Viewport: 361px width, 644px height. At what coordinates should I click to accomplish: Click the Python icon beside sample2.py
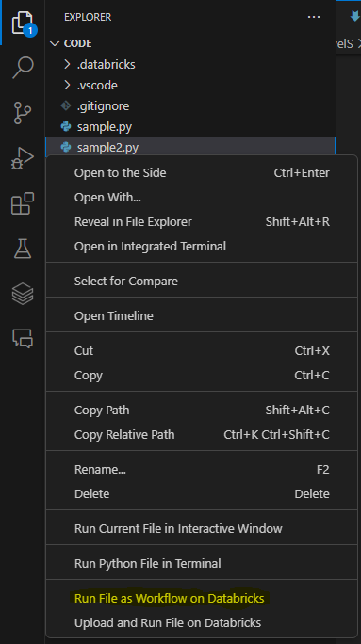(x=66, y=147)
